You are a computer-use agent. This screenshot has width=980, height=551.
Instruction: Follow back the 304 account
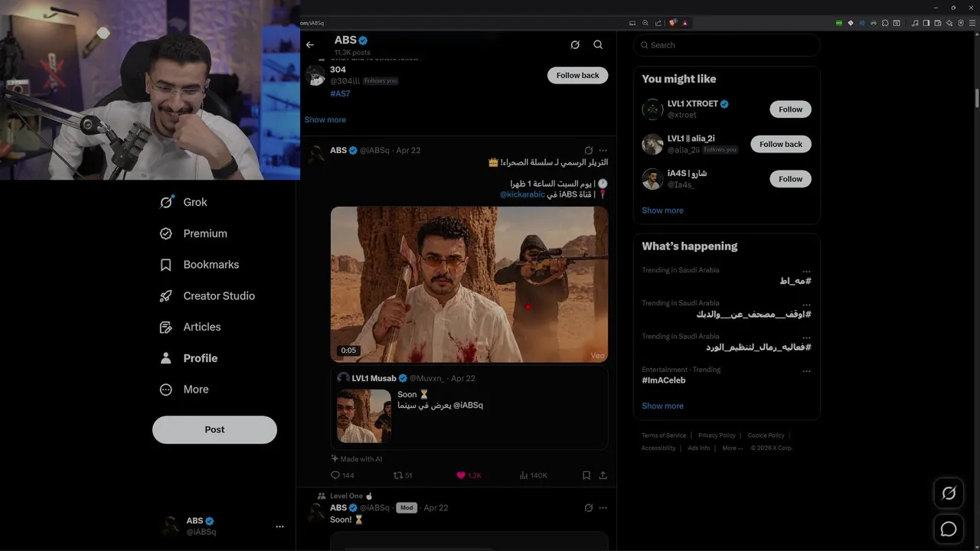click(578, 75)
